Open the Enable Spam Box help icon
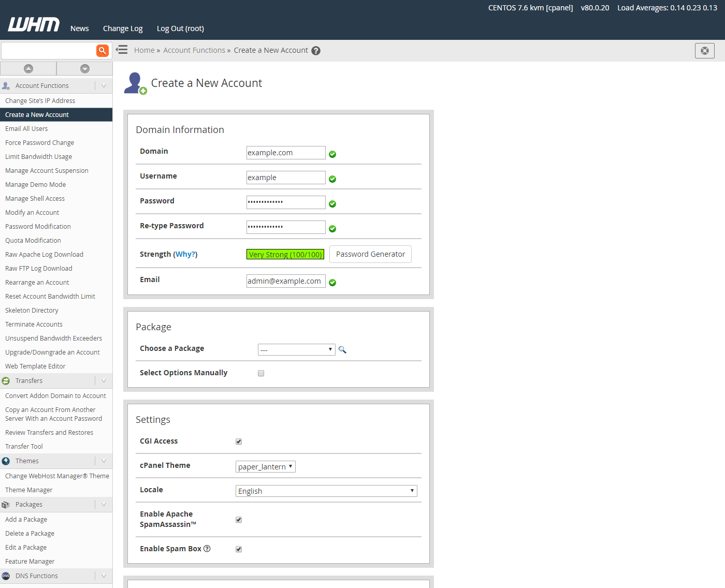725x588 pixels. pos(207,549)
